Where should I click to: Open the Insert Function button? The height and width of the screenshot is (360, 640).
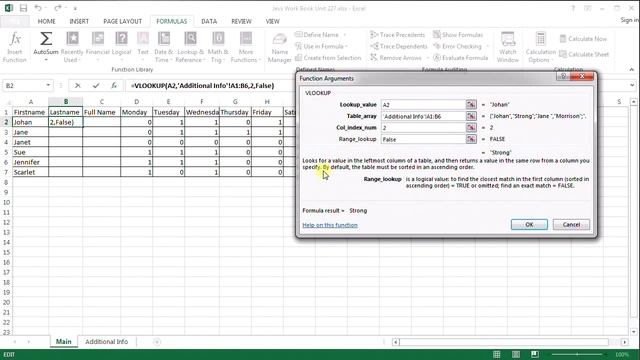point(15,47)
